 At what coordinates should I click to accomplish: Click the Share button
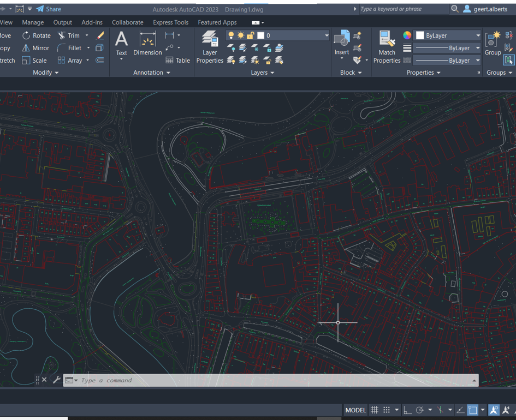(49, 9)
